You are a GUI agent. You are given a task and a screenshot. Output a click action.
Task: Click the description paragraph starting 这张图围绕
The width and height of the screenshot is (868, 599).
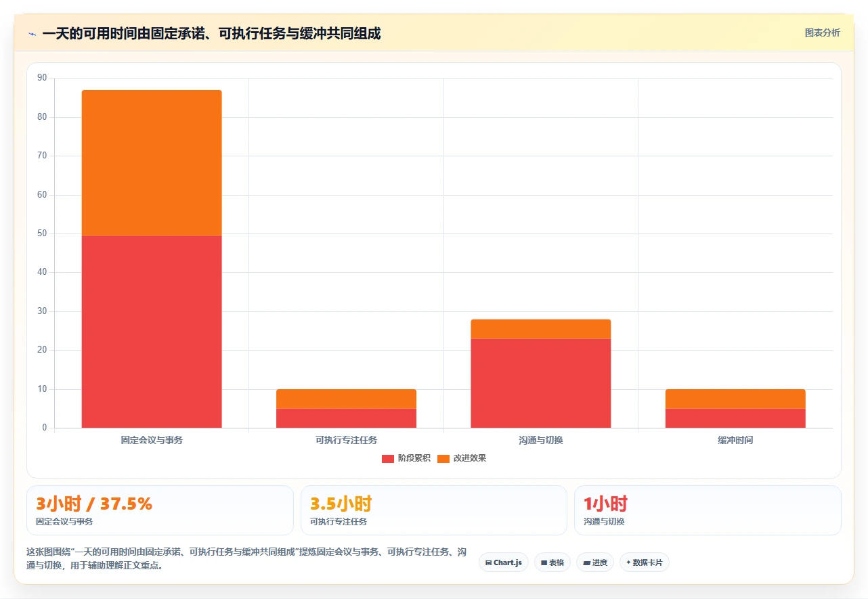(x=246, y=559)
